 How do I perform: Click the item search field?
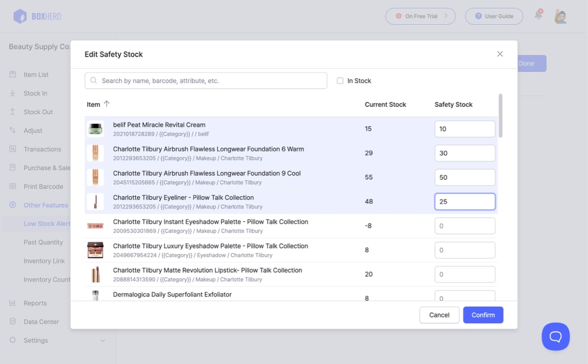tap(206, 80)
